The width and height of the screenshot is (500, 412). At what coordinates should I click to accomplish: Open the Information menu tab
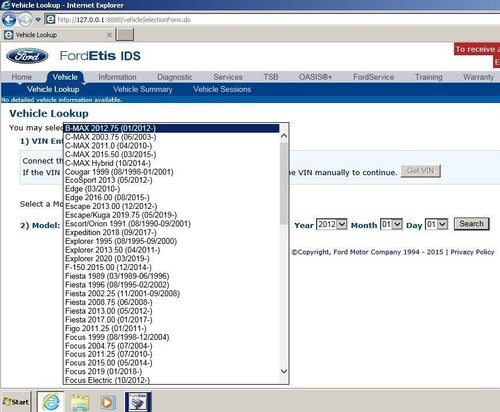(x=117, y=77)
